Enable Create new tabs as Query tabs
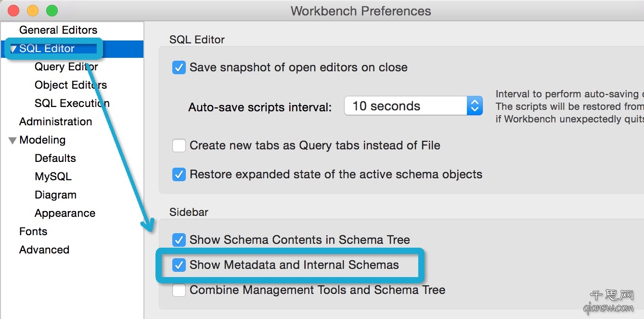 179,146
